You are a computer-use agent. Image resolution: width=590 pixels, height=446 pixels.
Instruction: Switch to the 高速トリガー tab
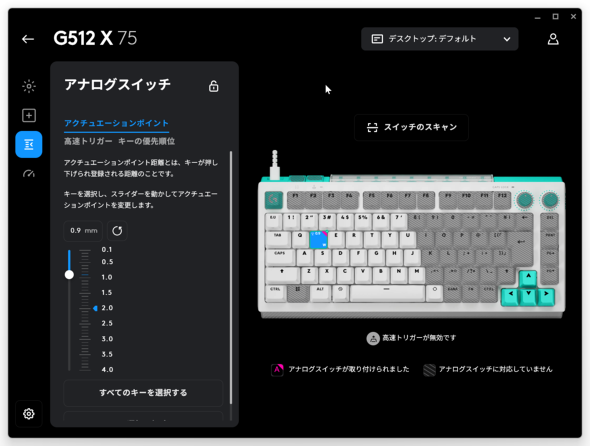[x=88, y=142]
